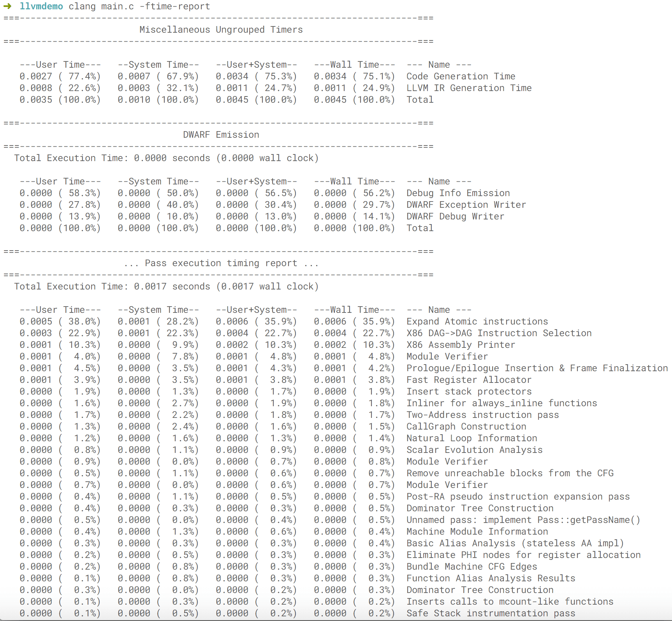Click the Insert stack protectors entry
The image size is (672, 621).
[469, 391]
